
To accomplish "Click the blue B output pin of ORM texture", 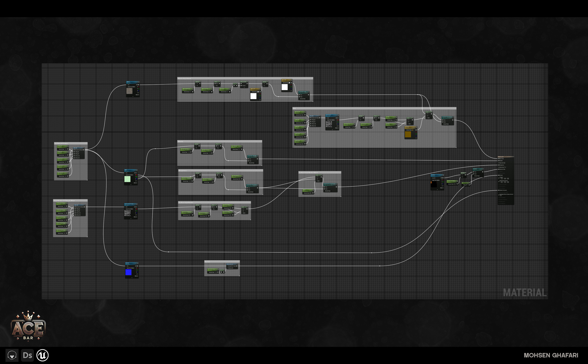I will coord(137,179).
